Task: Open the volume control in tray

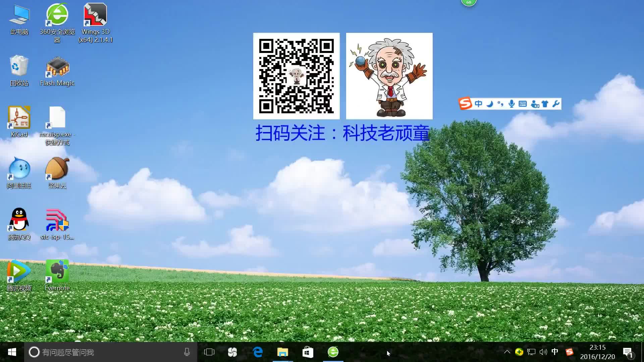Action: coord(543,352)
